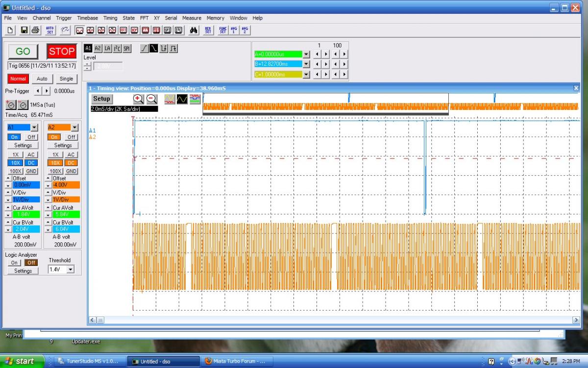Screen dimensions: 588x368
Task: Open the cursor B=12.82700ms dropdown
Action: point(306,64)
